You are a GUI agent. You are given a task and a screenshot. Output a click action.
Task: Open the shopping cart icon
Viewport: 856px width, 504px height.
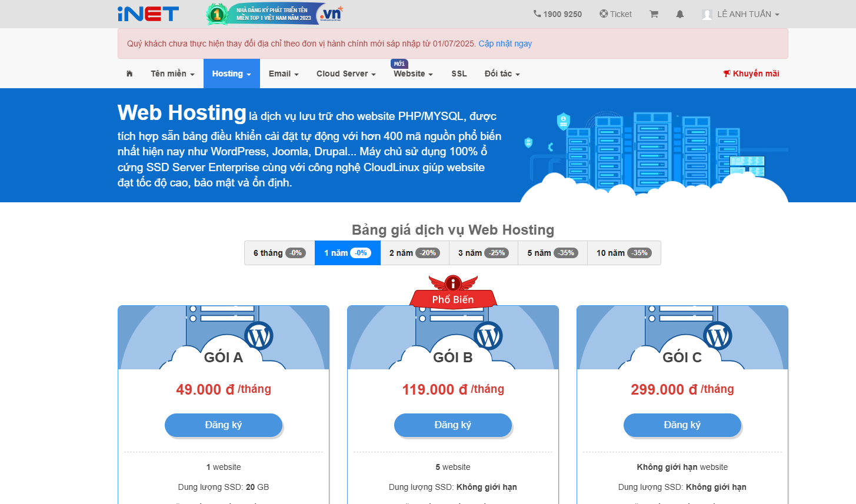[x=654, y=14]
